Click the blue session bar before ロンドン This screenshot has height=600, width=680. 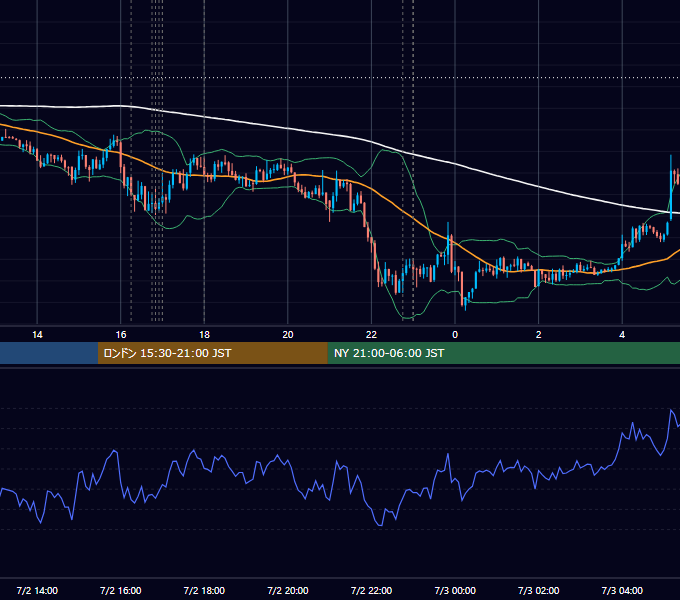point(49,353)
